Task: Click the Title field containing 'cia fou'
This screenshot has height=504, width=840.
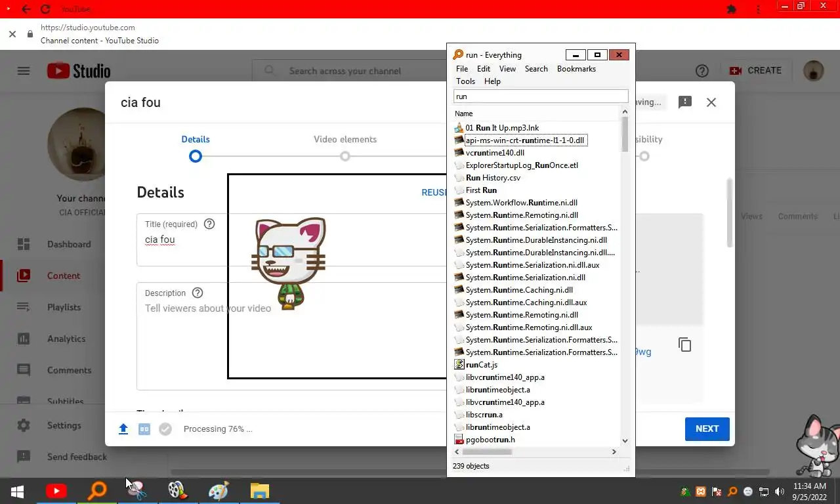Action: pos(292,240)
